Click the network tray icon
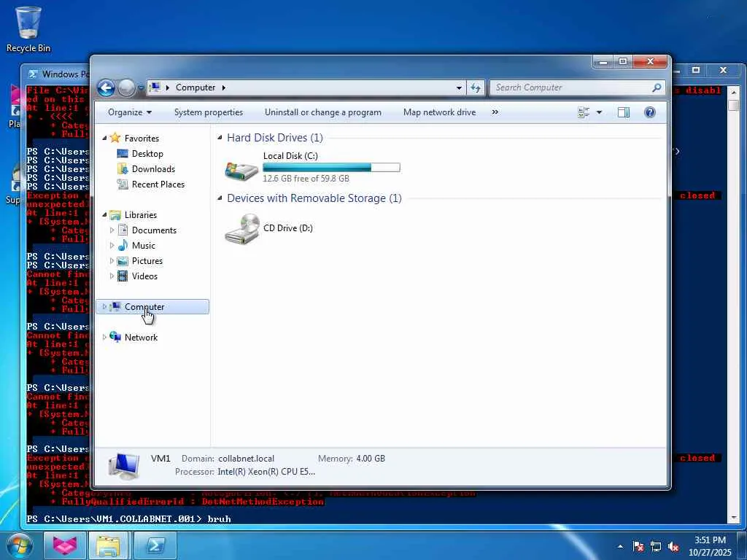Image resolution: width=747 pixels, height=560 pixels. coord(656,547)
